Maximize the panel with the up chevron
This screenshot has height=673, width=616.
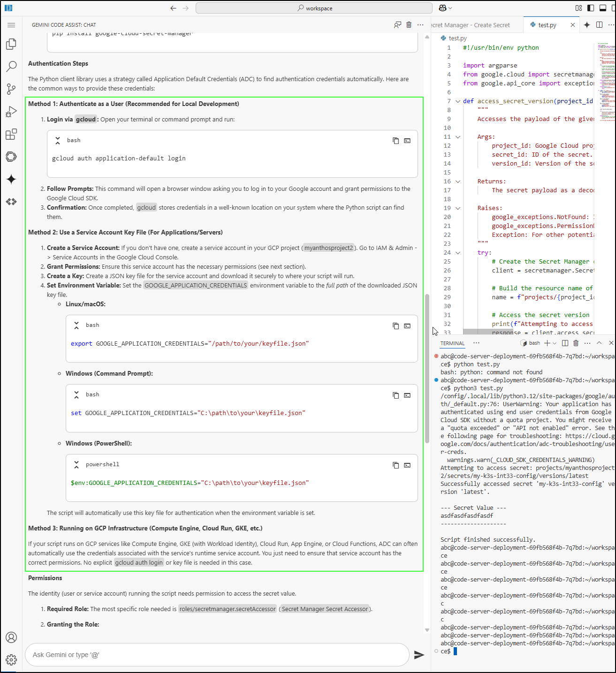point(599,343)
